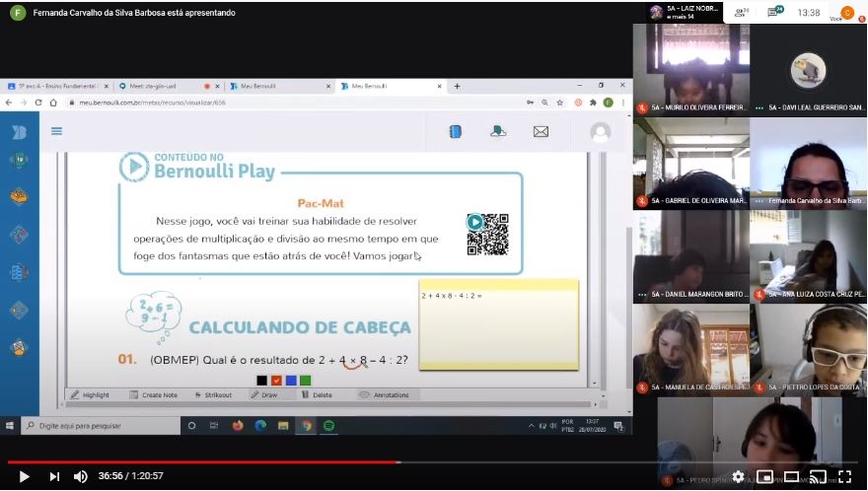Play the YouTube video
The width and height of the screenshot is (868, 491).
click(x=24, y=476)
